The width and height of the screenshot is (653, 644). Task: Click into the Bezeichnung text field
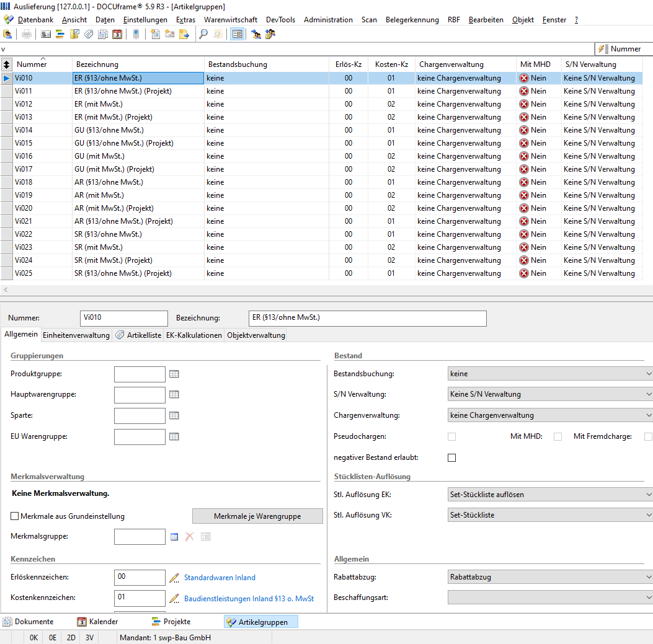(367, 318)
